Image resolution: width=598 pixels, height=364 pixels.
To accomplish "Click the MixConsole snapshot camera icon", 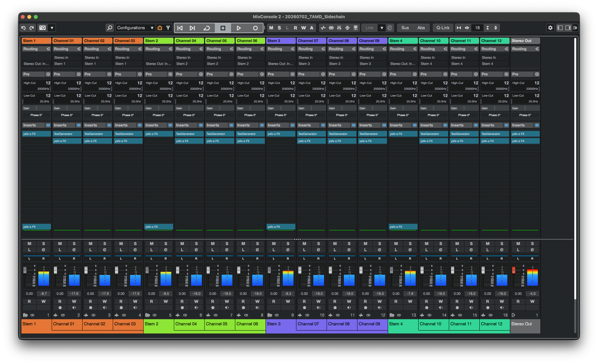I will 42,28.
